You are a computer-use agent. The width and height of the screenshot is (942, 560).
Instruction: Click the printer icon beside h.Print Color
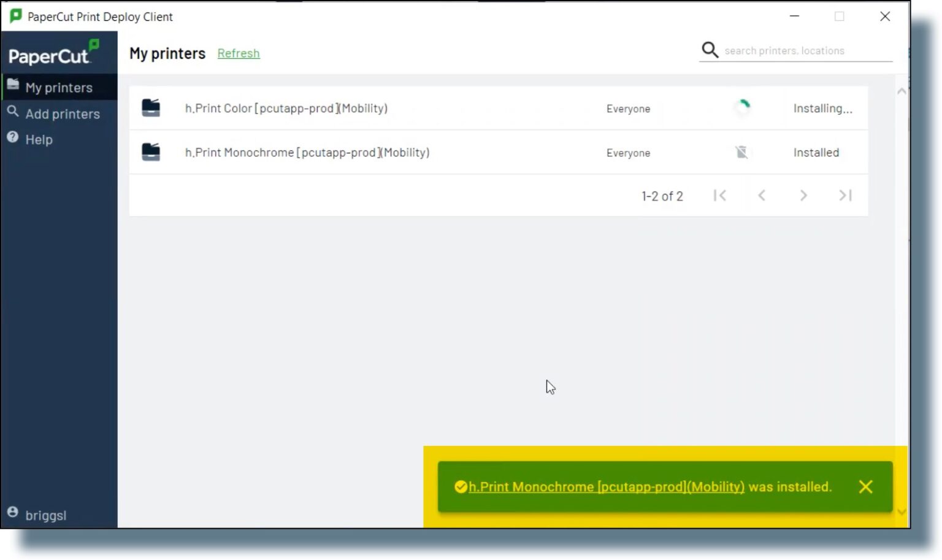point(151,107)
